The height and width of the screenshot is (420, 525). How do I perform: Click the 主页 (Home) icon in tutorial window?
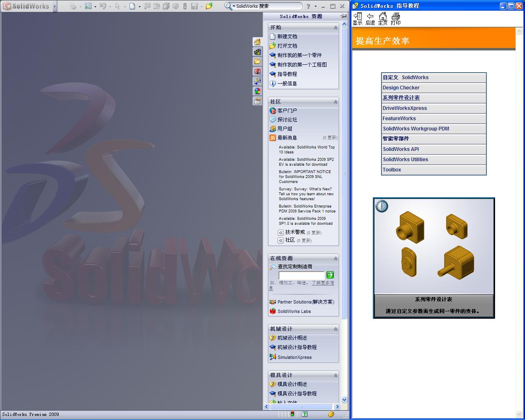[x=383, y=18]
